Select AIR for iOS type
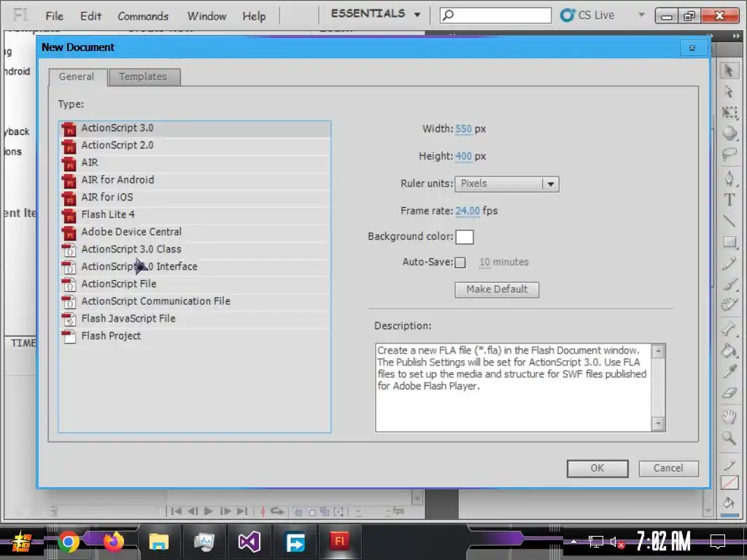The width and height of the screenshot is (747, 560). pos(195,197)
